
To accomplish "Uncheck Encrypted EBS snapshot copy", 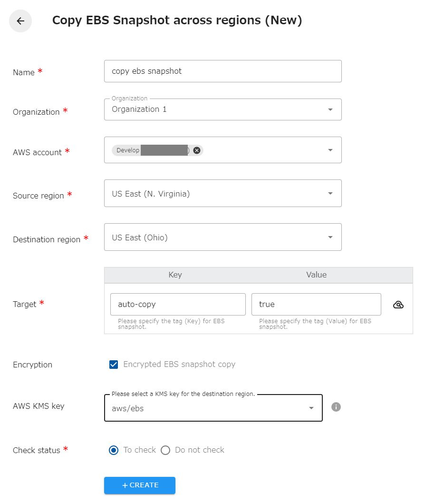I will click(114, 364).
